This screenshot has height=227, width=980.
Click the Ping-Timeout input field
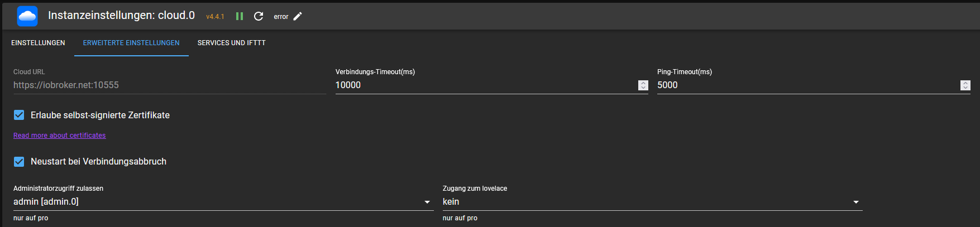[806, 85]
